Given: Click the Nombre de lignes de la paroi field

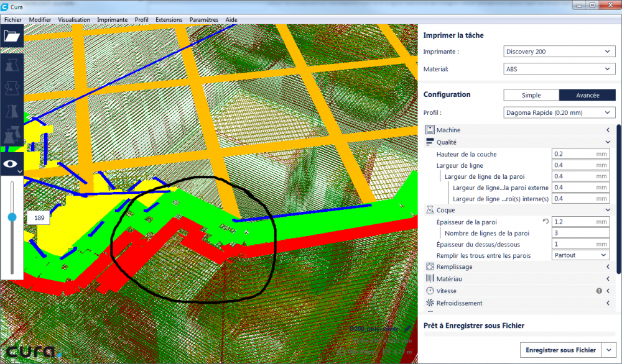Looking at the screenshot, I should point(581,233).
